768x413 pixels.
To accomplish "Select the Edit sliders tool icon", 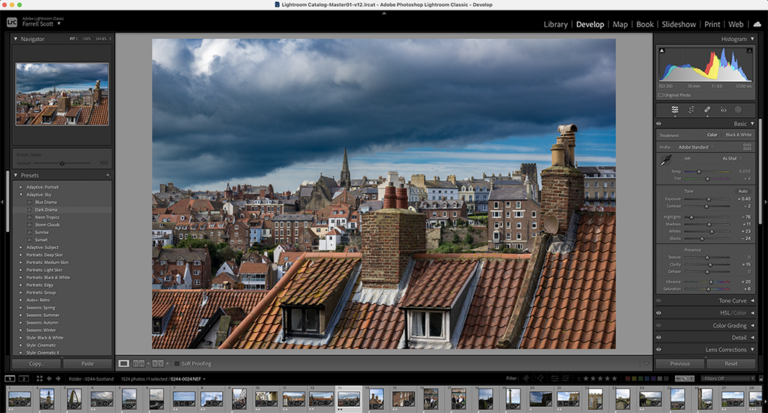I will [x=675, y=110].
